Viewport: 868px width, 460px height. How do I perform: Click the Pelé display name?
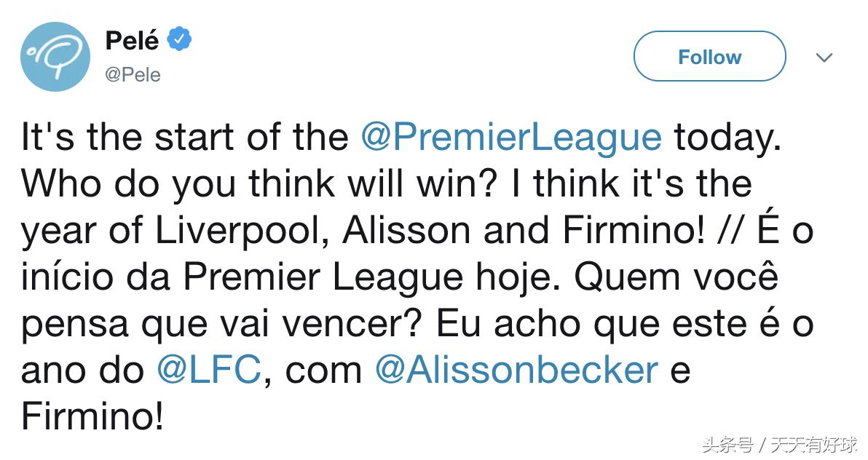(132, 41)
